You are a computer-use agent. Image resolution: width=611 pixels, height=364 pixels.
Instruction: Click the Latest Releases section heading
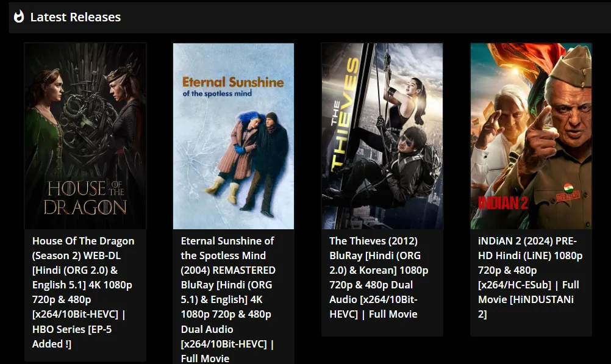pos(76,17)
